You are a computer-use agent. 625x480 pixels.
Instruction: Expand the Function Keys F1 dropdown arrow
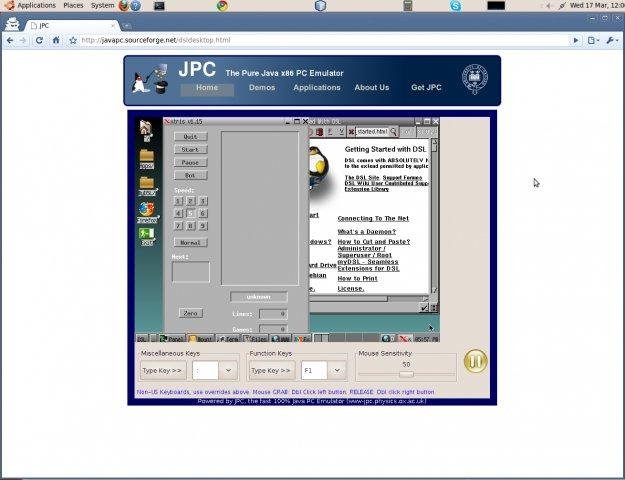(x=337, y=370)
